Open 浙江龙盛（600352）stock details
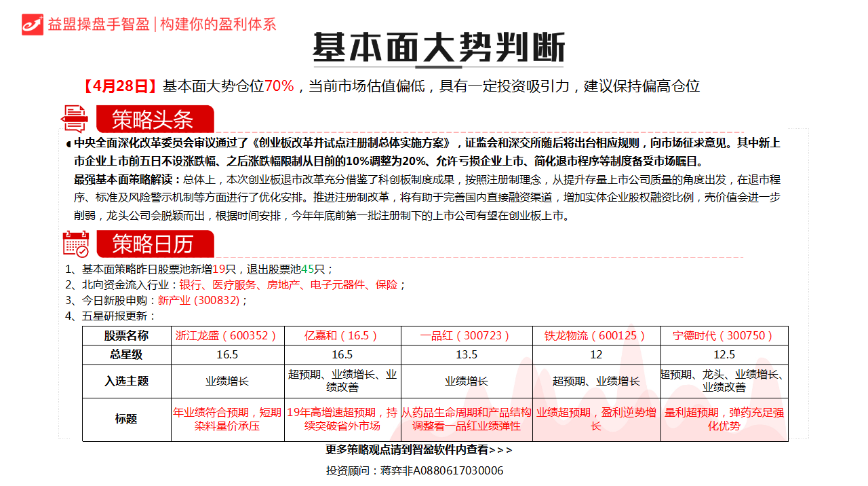Screen dimensions: 868x486 [x=226, y=335]
